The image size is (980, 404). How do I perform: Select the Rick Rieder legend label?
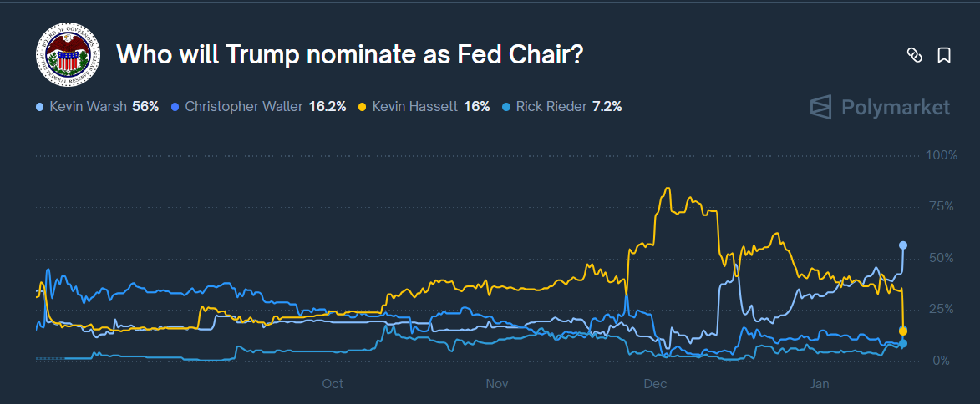(x=551, y=107)
